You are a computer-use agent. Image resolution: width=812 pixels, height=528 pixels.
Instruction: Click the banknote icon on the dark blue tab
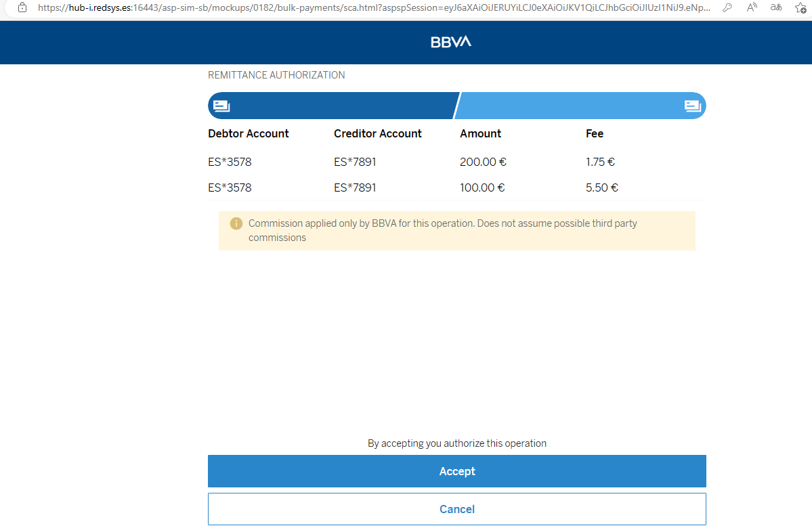coord(221,106)
